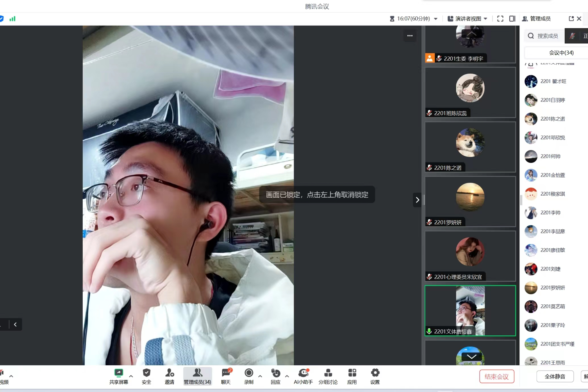Open the AI小助手 assistant icon
Screen dimensions: 588x392
(303, 373)
